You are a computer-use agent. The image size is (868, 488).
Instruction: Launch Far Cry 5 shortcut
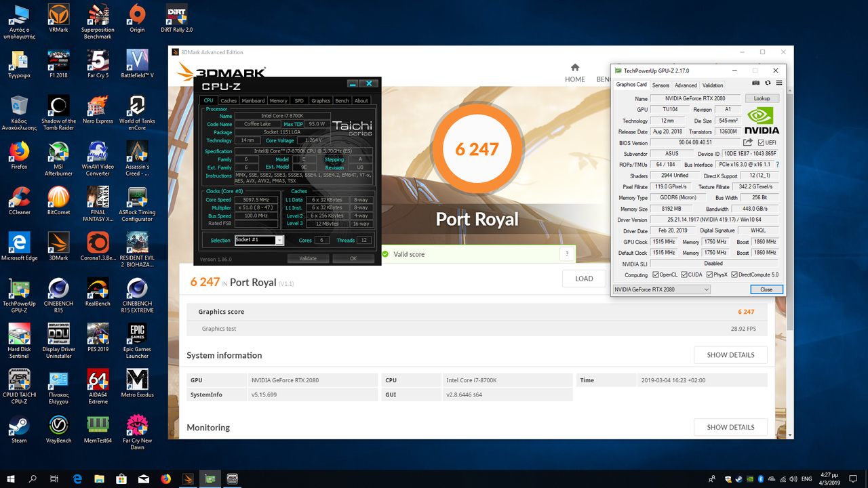coord(98,64)
